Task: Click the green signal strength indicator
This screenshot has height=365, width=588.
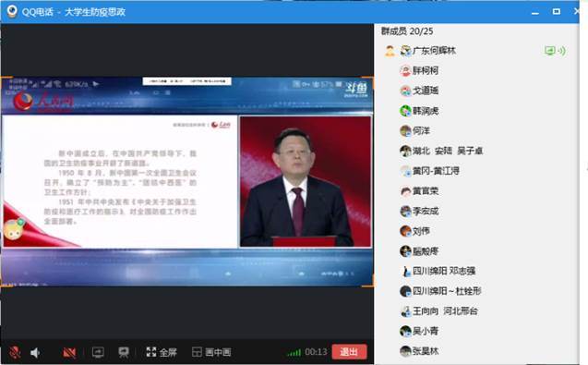Action: (x=294, y=353)
